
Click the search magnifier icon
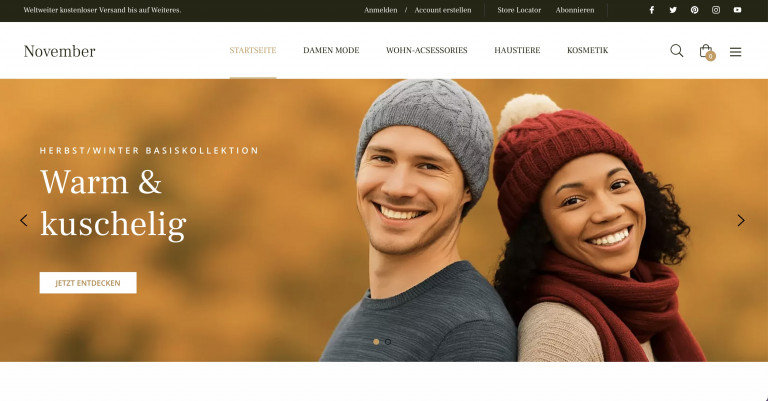click(676, 50)
